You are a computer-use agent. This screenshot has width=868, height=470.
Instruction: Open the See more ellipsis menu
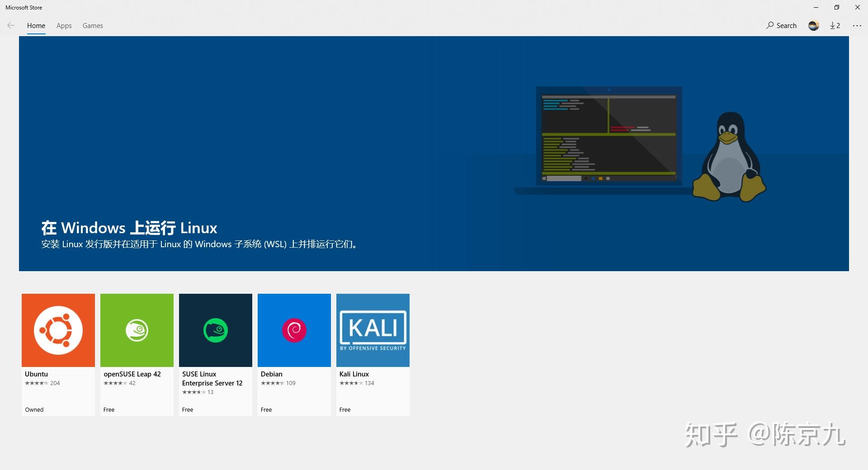point(857,26)
